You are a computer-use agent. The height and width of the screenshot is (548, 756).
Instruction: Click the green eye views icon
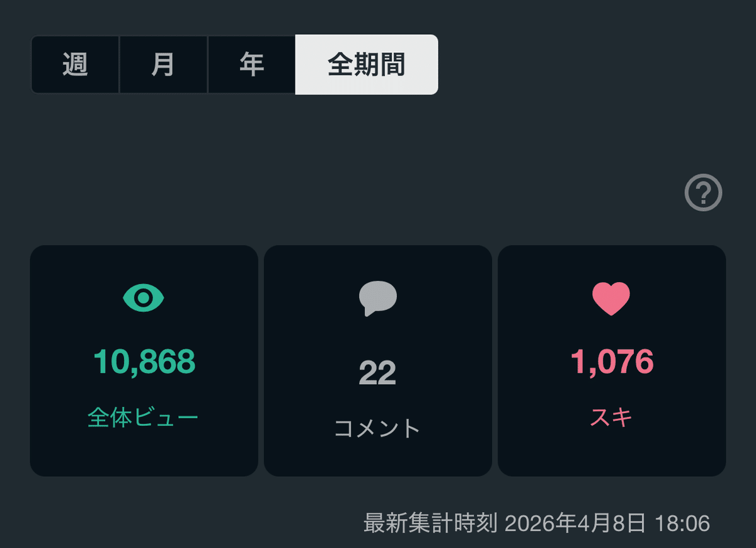coord(144,297)
